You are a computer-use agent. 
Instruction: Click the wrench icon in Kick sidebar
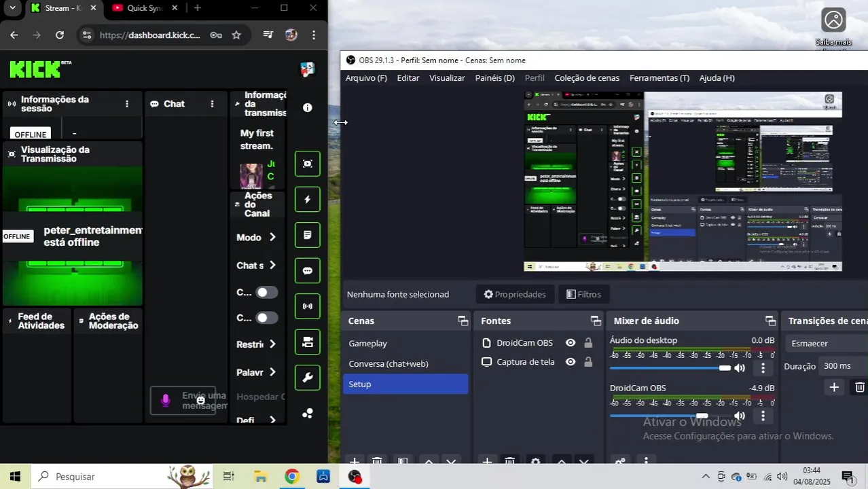pyautogui.click(x=308, y=378)
